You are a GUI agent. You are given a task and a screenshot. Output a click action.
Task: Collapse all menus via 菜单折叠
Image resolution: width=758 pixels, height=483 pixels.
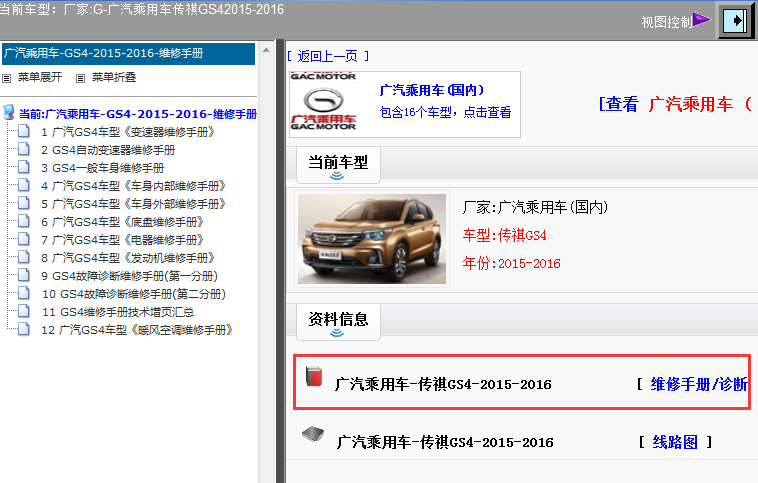point(114,77)
